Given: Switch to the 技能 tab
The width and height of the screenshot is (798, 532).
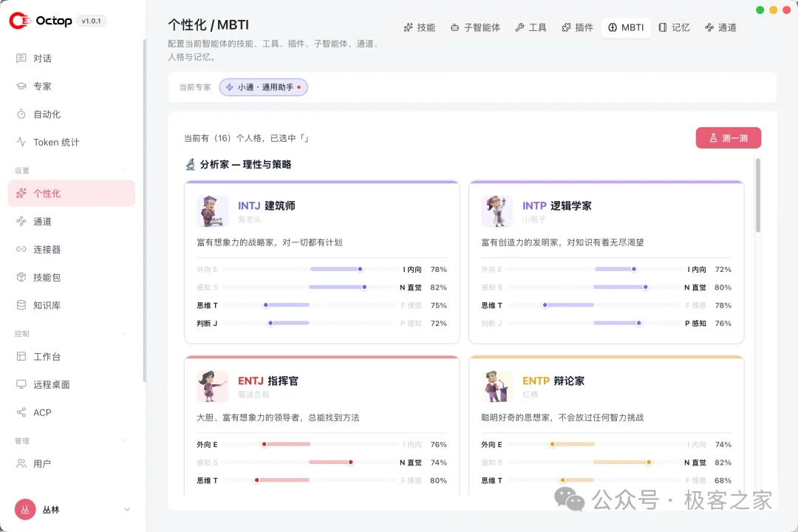Looking at the screenshot, I should click(420, 27).
